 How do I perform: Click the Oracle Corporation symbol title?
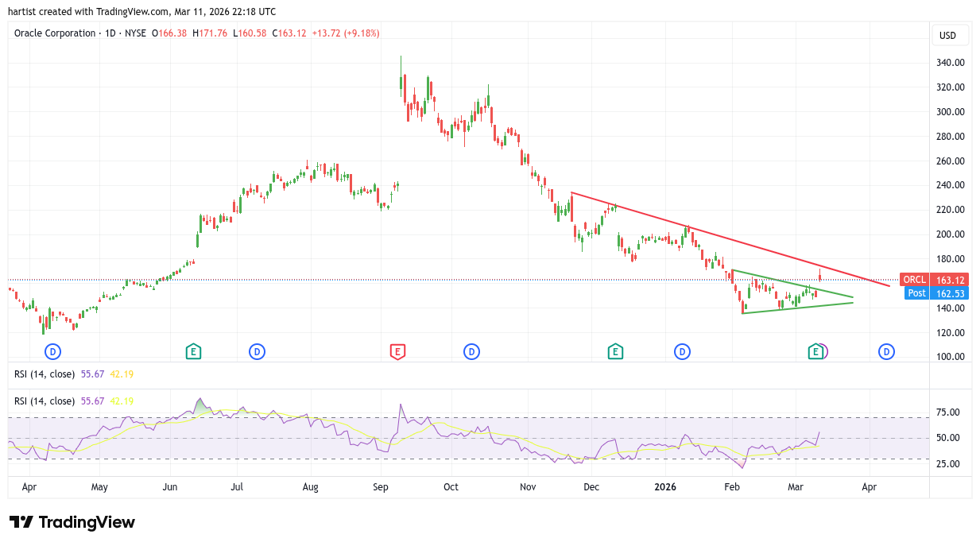tap(54, 33)
